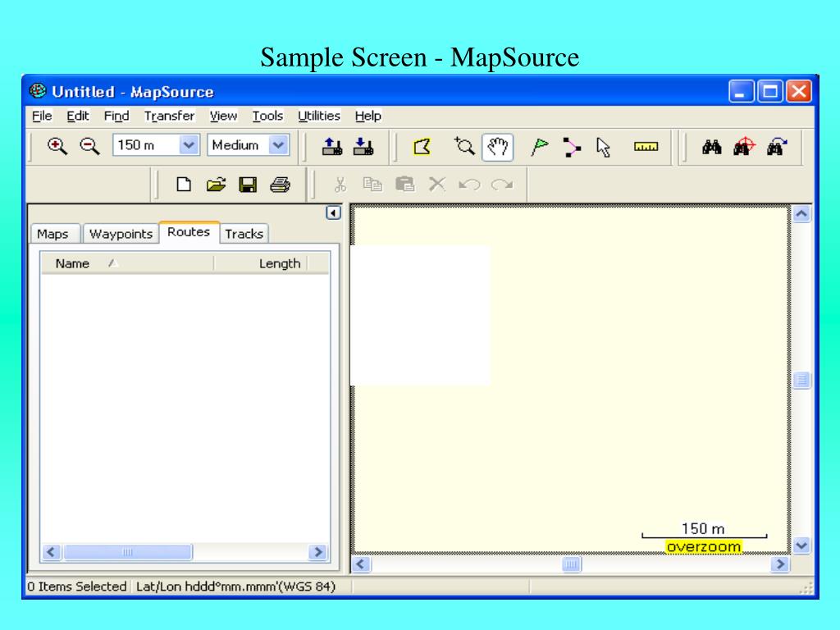840x630 pixels.
Task: Click the Zoom In magnifier icon
Action: pos(57,146)
